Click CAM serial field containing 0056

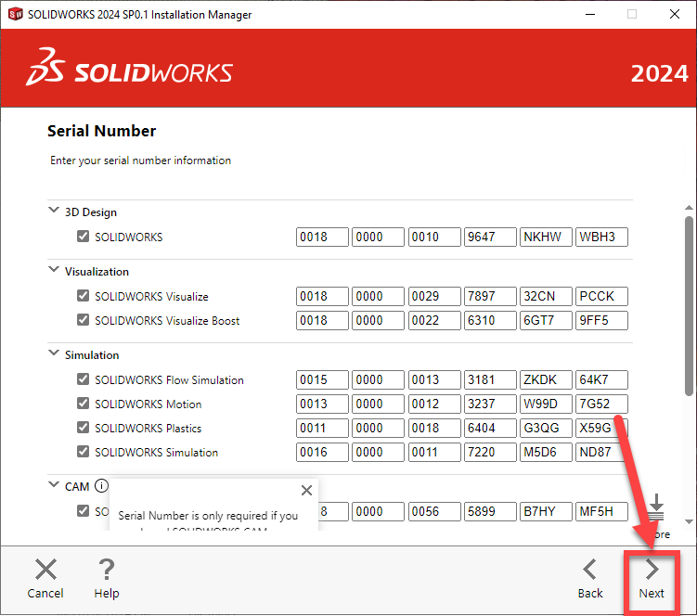[434, 511]
